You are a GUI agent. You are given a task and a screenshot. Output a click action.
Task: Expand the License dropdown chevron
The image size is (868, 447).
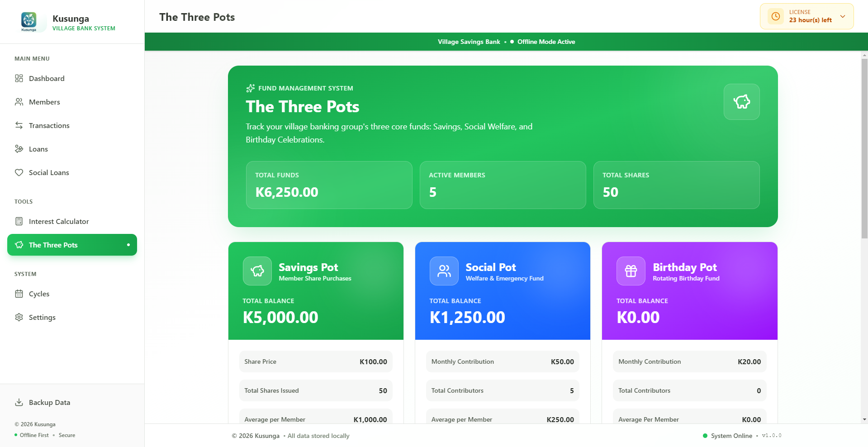tap(843, 16)
